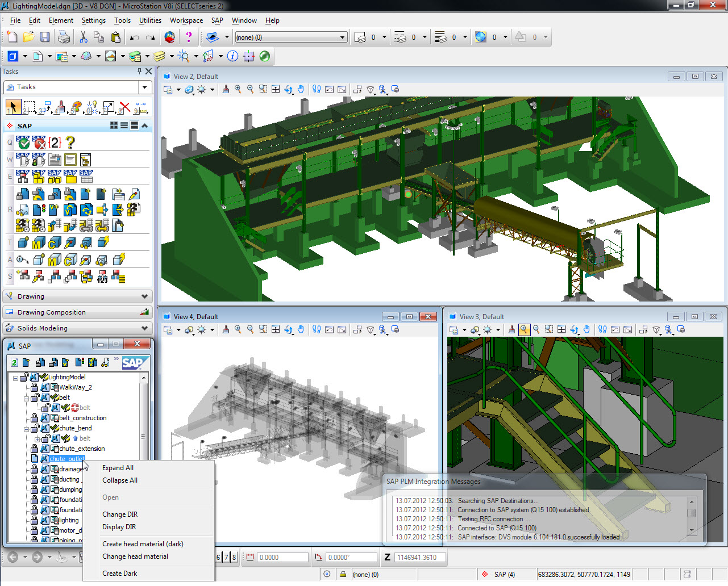Click the Fit View icon in View 2
Image resolution: width=728 pixels, height=586 pixels.
[x=276, y=90]
